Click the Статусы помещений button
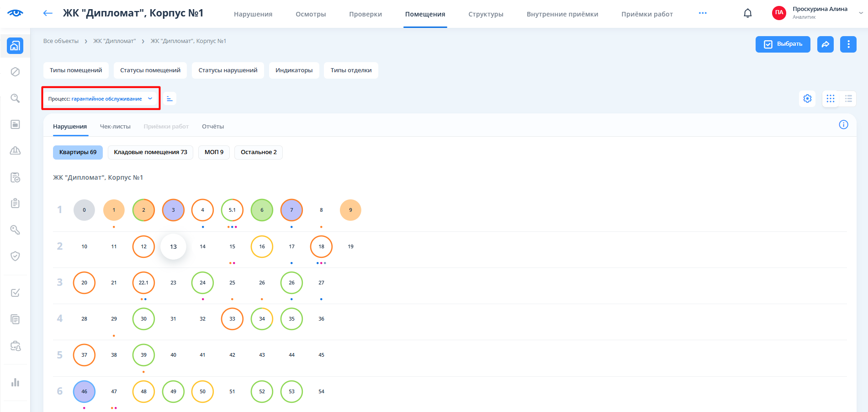Screen dimensions: 868x412 point(150,70)
